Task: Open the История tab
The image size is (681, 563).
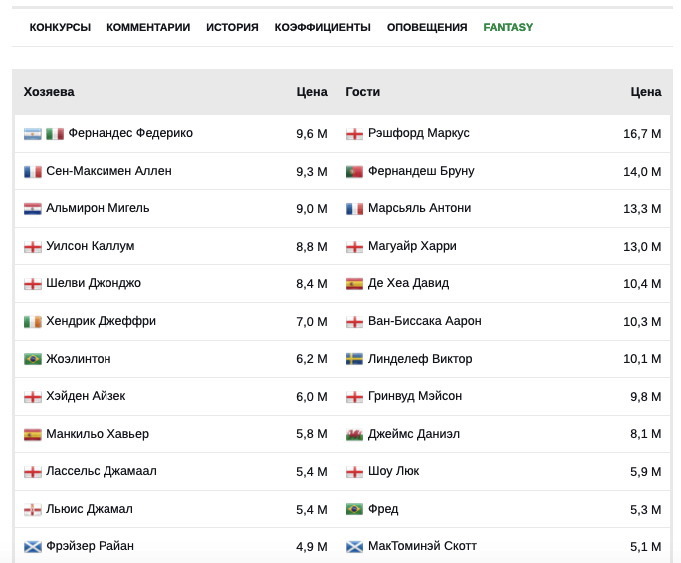Action: click(x=232, y=27)
